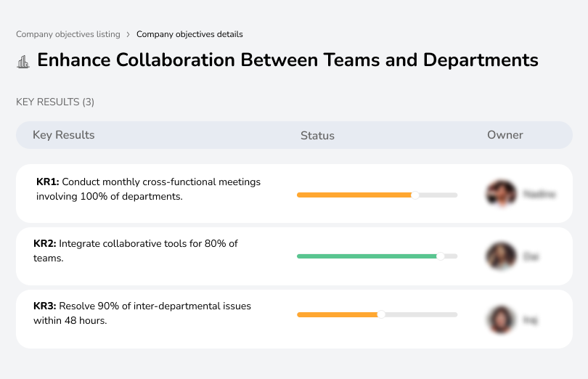588x379 pixels.
Task: Open the KR1 owner's avatar
Action: (501, 194)
